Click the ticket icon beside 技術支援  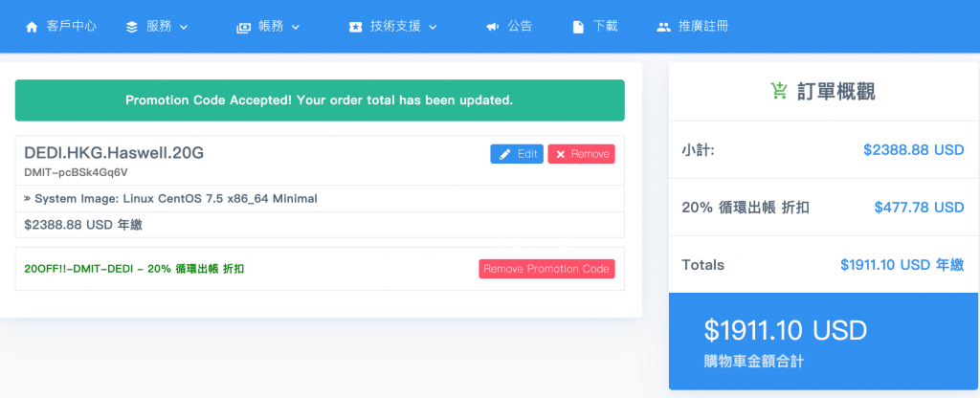pos(356,28)
